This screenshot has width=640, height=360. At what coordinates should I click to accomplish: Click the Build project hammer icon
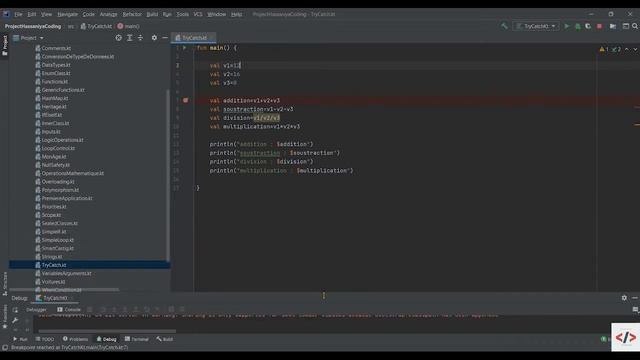(x=504, y=26)
